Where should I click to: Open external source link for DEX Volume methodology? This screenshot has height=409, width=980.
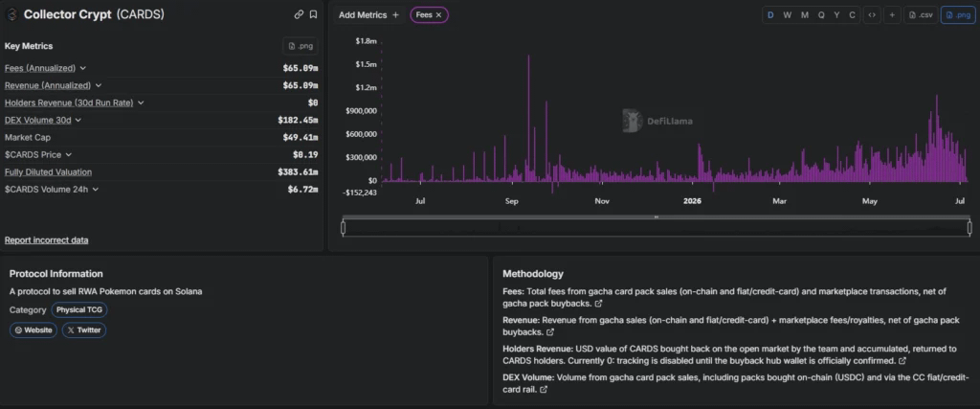tap(544, 390)
